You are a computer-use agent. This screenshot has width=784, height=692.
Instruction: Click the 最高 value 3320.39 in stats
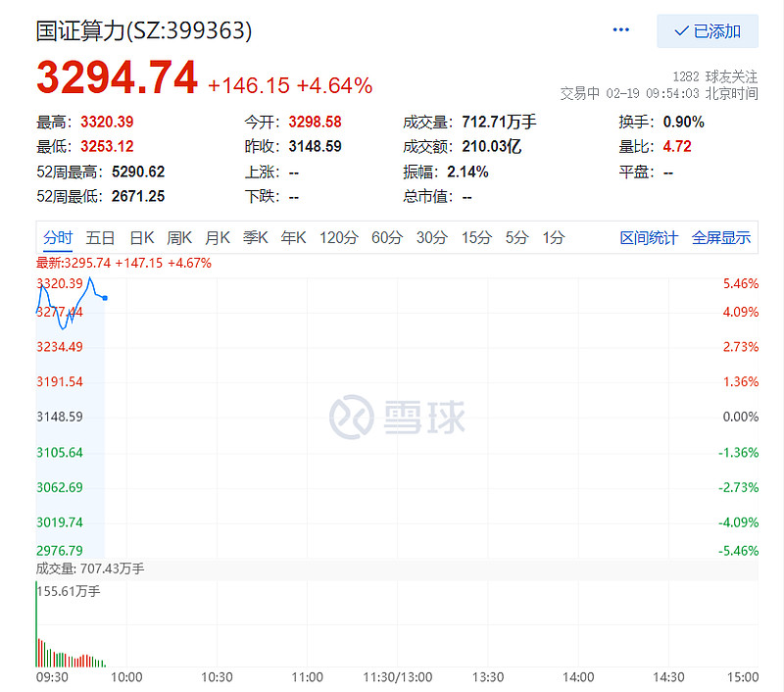point(107,122)
